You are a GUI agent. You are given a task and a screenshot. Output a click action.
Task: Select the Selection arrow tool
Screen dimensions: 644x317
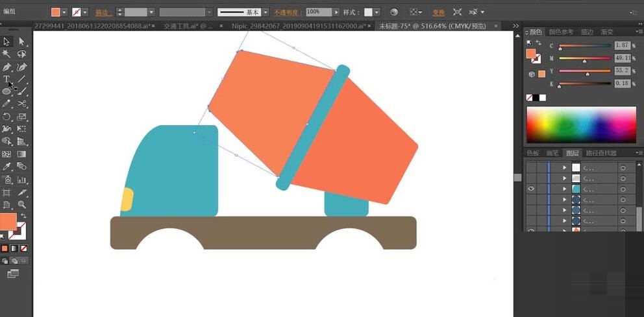6,41
